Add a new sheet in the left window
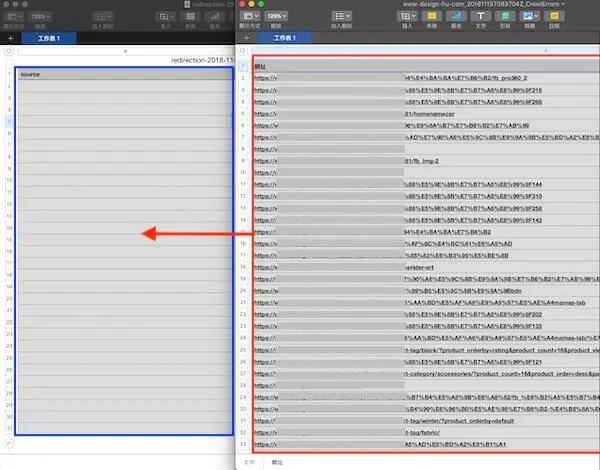This screenshot has height=470, width=600. click(x=10, y=38)
